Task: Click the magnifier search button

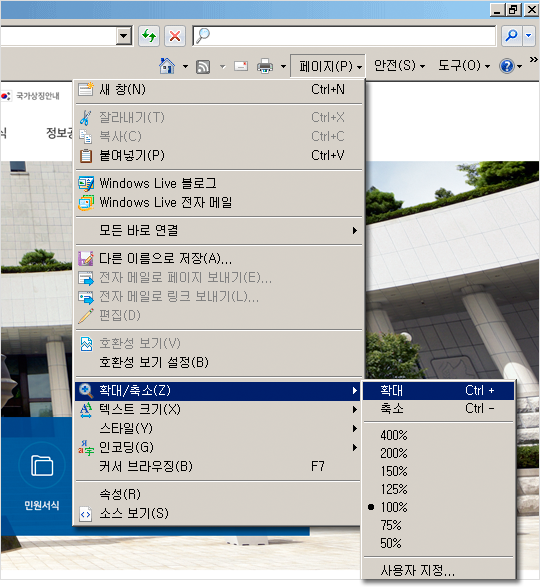Action: click(x=512, y=36)
